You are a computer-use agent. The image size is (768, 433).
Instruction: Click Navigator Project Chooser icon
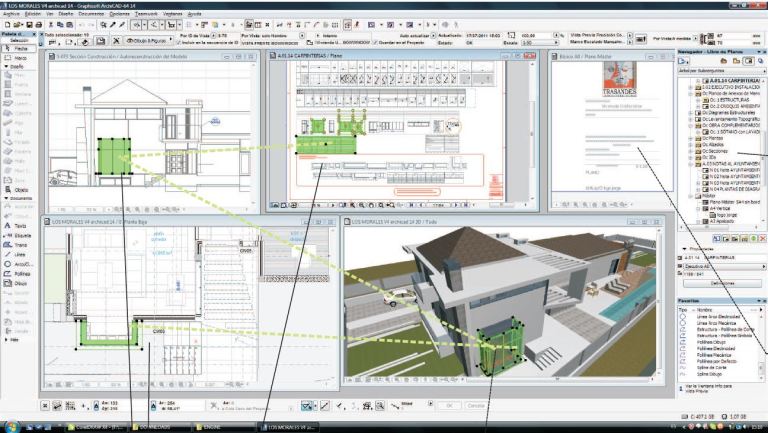[683, 61]
